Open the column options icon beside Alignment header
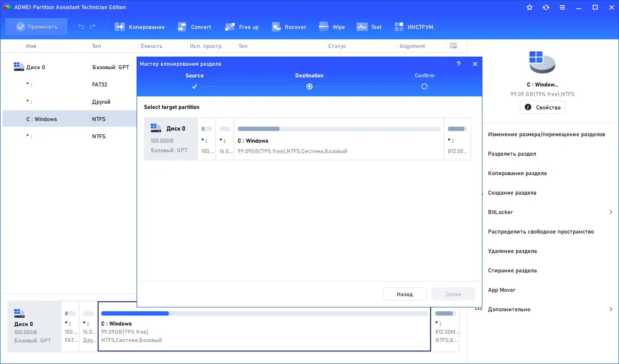The width and height of the screenshot is (619, 364). click(x=453, y=46)
